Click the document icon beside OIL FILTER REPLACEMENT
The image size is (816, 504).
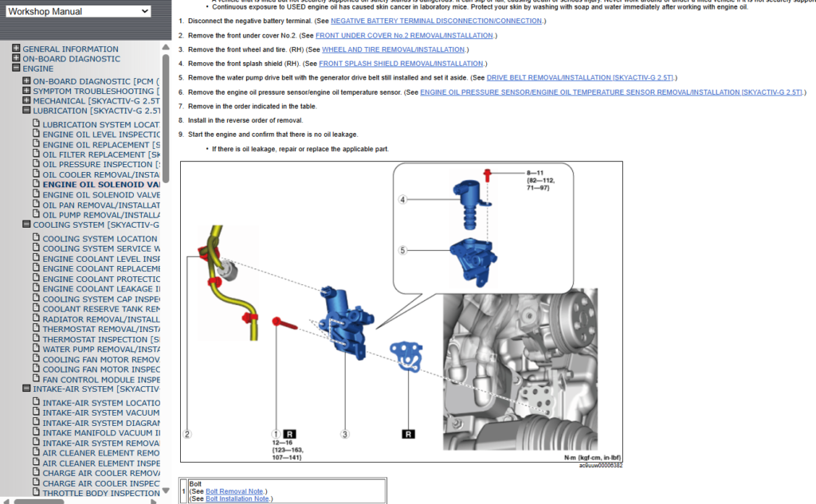coord(36,154)
